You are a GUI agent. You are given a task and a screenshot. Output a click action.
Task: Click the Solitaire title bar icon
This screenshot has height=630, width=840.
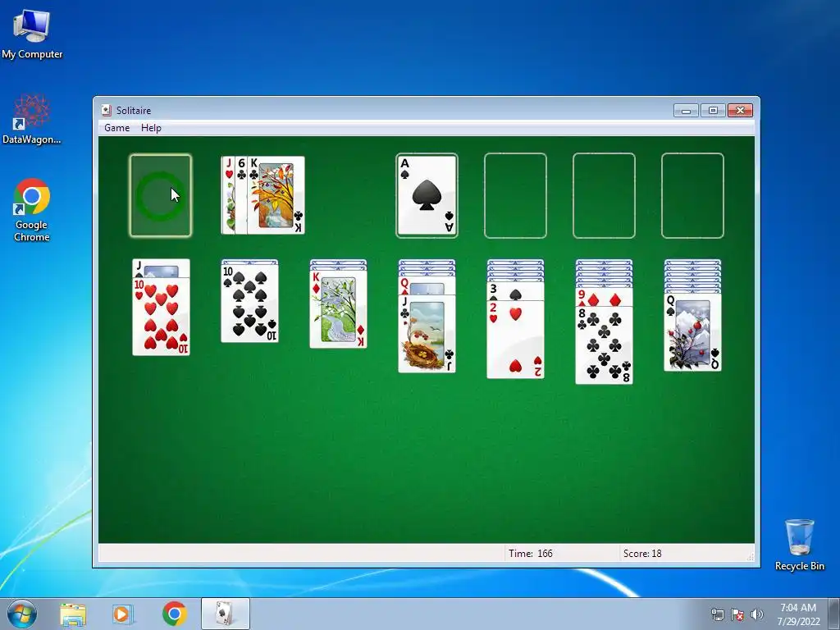106,111
